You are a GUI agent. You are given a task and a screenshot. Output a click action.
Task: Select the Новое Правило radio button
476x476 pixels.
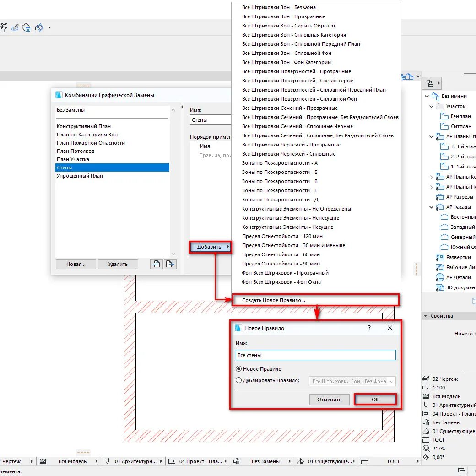(238, 368)
